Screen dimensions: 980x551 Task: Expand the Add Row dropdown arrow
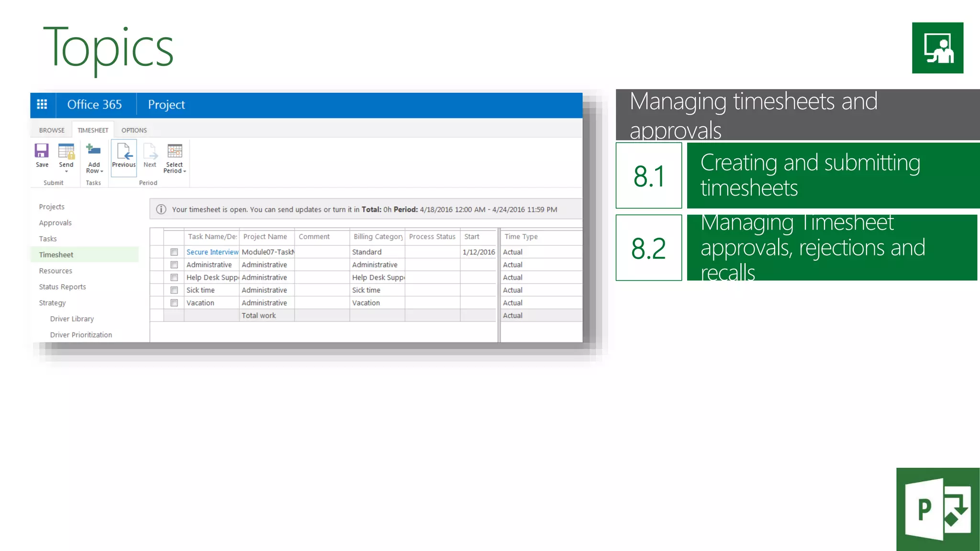click(102, 171)
